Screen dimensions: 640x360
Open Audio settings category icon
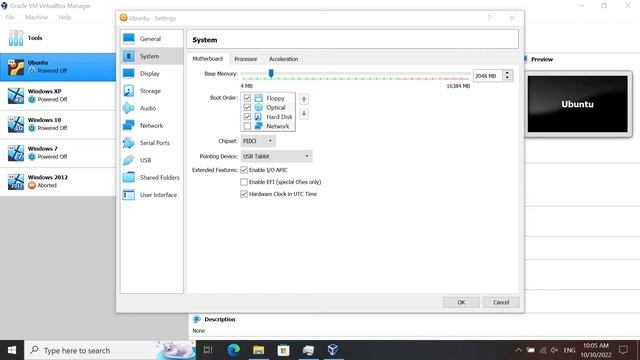point(129,108)
